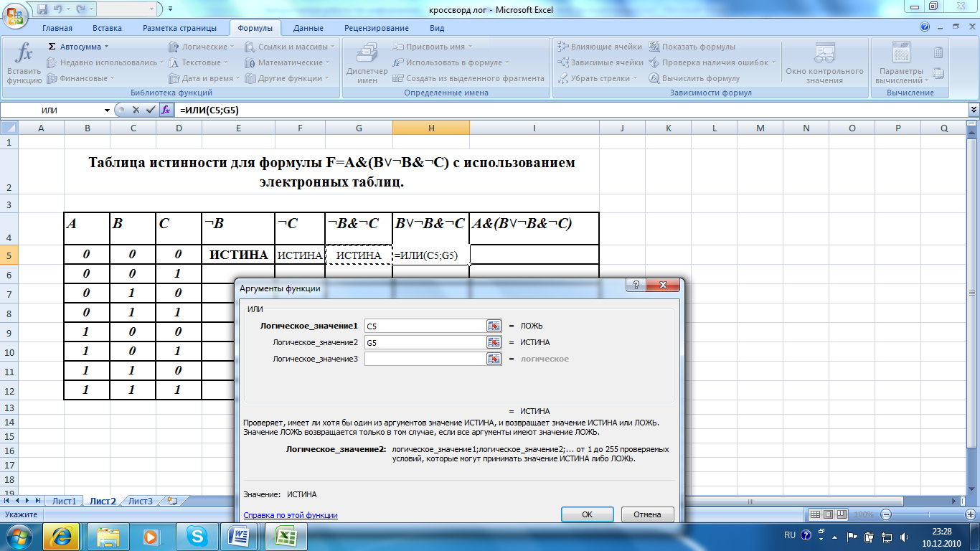Image resolution: width=980 pixels, height=551 pixels.
Task: Expand the Другие функции dropdown
Action: (x=287, y=78)
